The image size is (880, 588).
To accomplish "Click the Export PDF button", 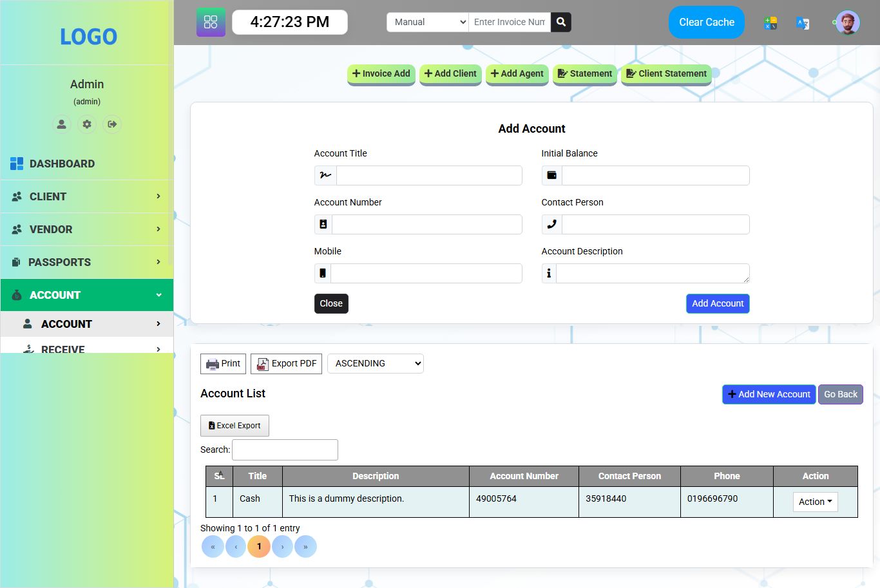I will click(286, 363).
